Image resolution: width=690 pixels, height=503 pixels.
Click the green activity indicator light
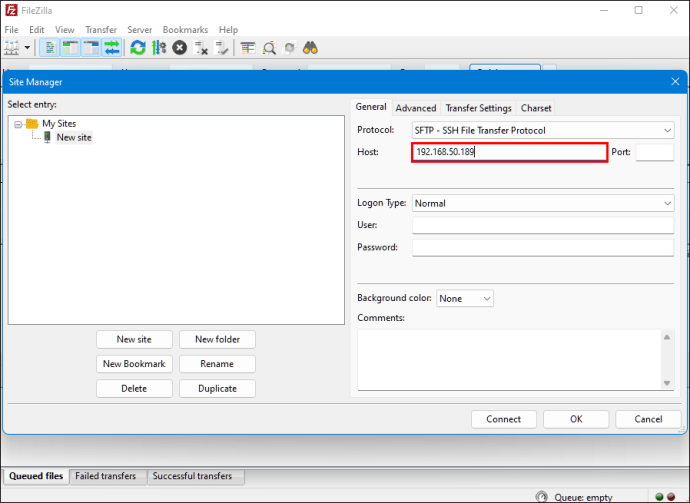[659, 497]
